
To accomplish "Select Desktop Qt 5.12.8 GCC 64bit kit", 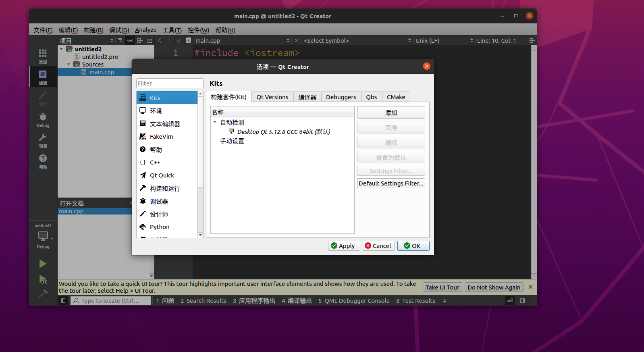I will coord(283,131).
